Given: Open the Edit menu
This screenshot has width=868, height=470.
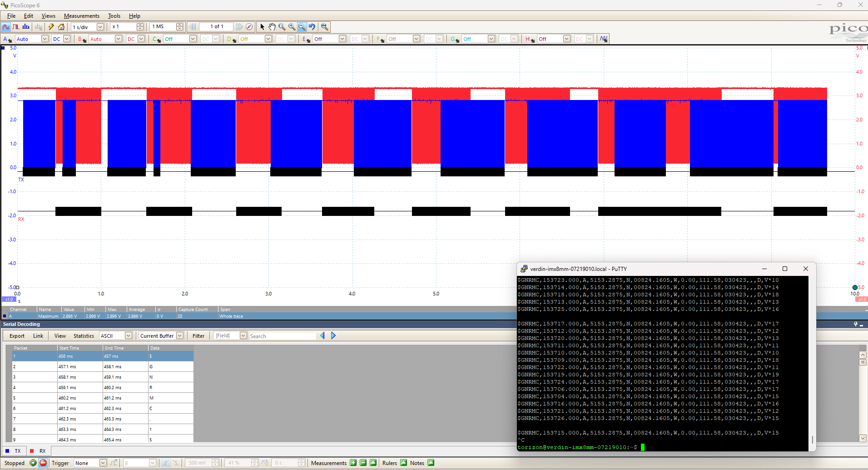Looking at the screenshot, I should click(x=29, y=16).
